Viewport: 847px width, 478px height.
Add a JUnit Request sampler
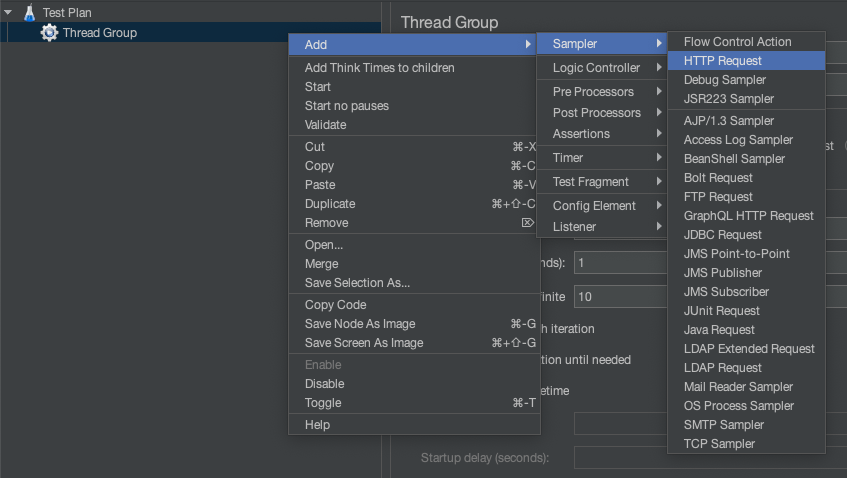click(x=747, y=311)
